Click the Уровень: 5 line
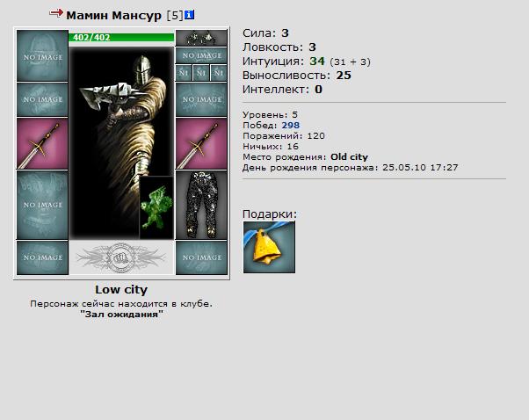Screen dimensions: 529x420 (271, 115)
